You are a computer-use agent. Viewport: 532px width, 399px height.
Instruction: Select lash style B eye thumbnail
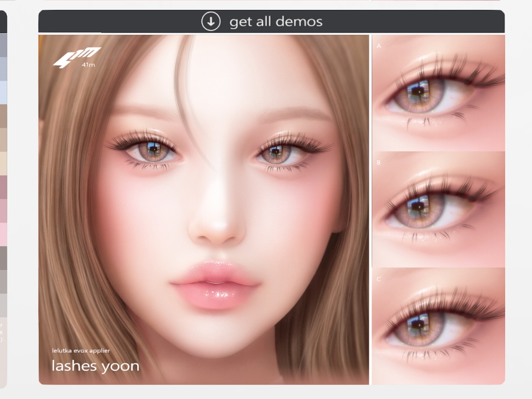(x=438, y=209)
